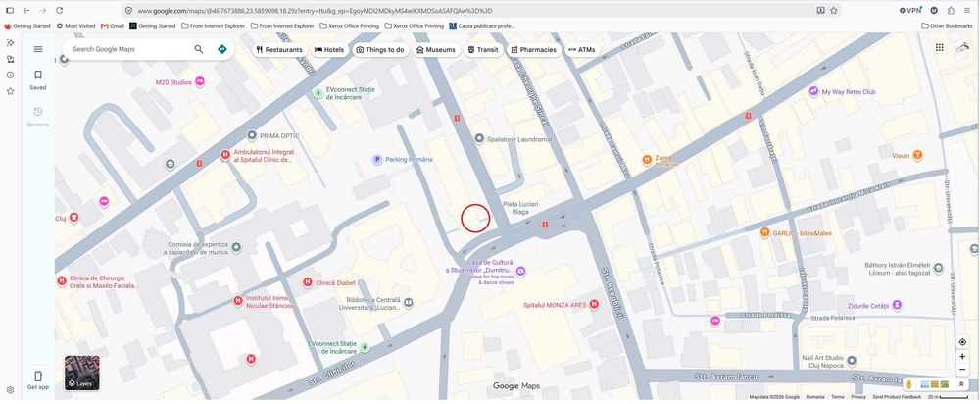
Task: Click the M20 Studios map pin
Action: (x=200, y=82)
